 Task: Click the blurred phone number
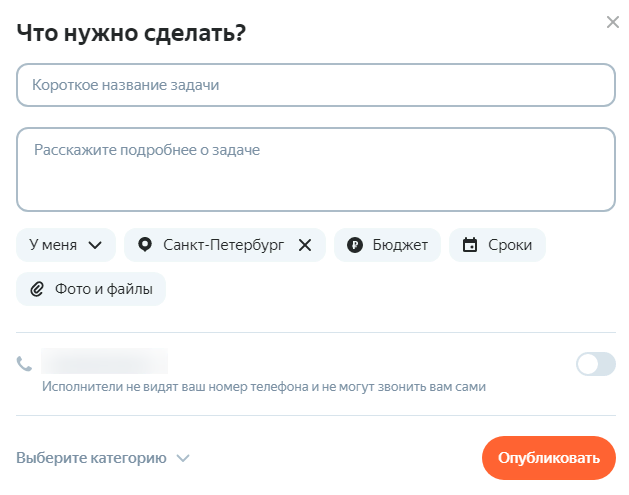[x=104, y=361]
